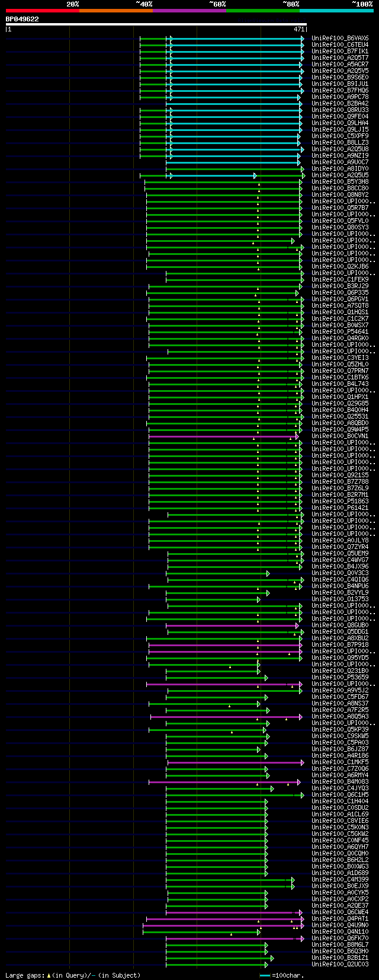Select label UniRef100_B9IJU1
The width and height of the screenshot is (379, 980).
click(340, 84)
